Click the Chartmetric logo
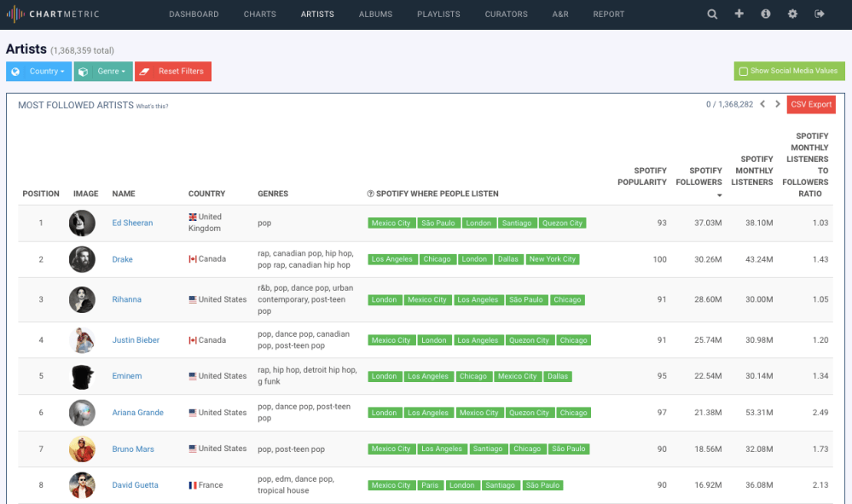 53,14
